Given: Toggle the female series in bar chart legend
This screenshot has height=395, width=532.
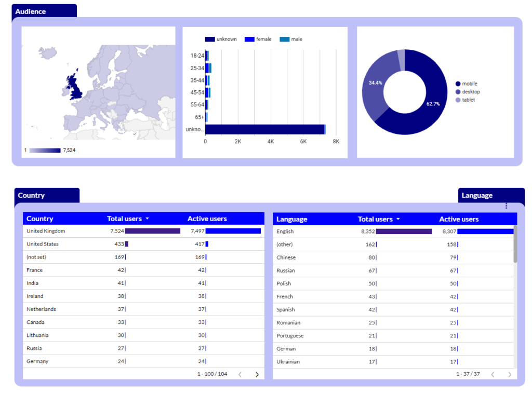Looking at the screenshot, I should pyautogui.click(x=258, y=39).
